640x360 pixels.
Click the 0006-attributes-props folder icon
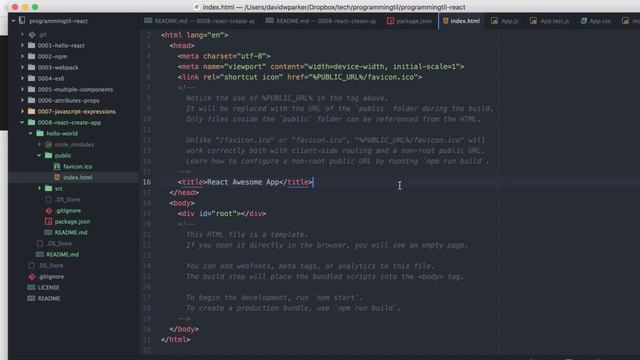31,100
